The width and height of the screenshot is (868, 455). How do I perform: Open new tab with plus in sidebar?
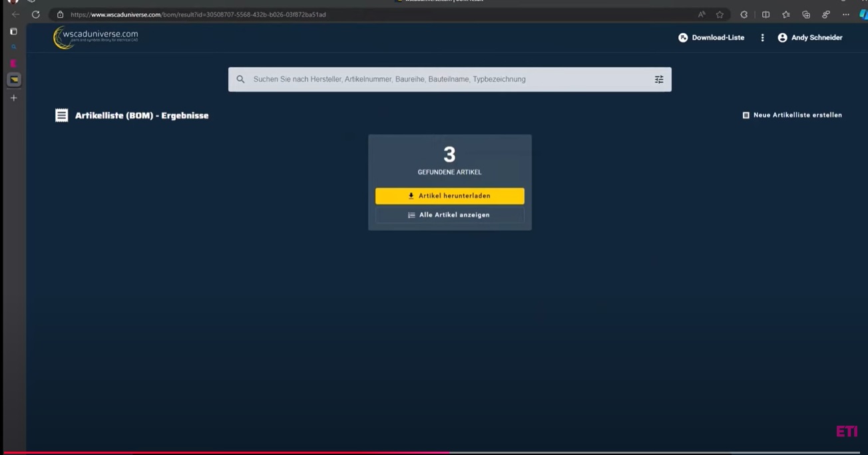pos(13,98)
